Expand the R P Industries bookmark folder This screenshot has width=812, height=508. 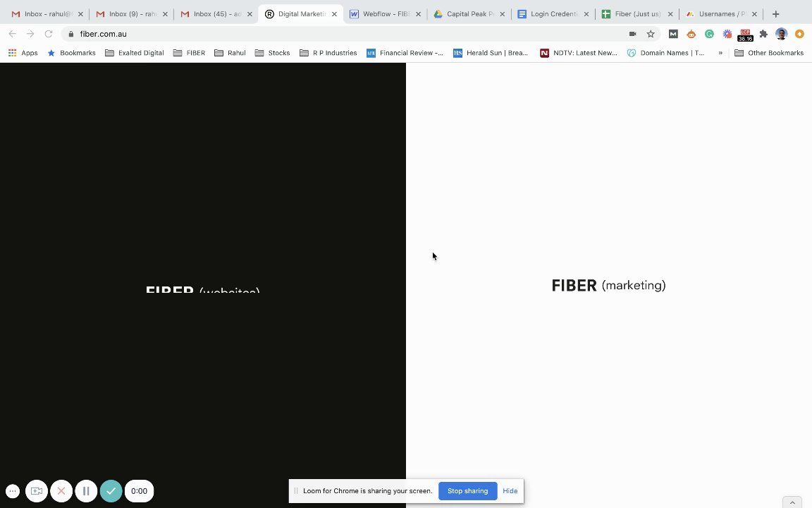328,53
